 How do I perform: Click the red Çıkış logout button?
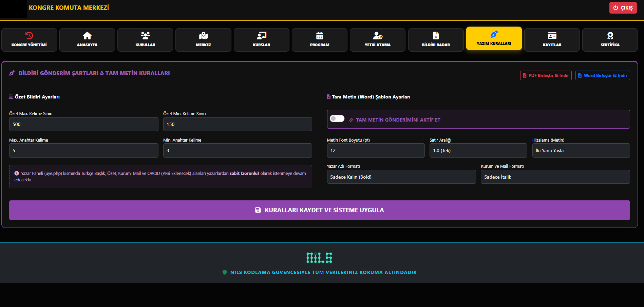623,8
